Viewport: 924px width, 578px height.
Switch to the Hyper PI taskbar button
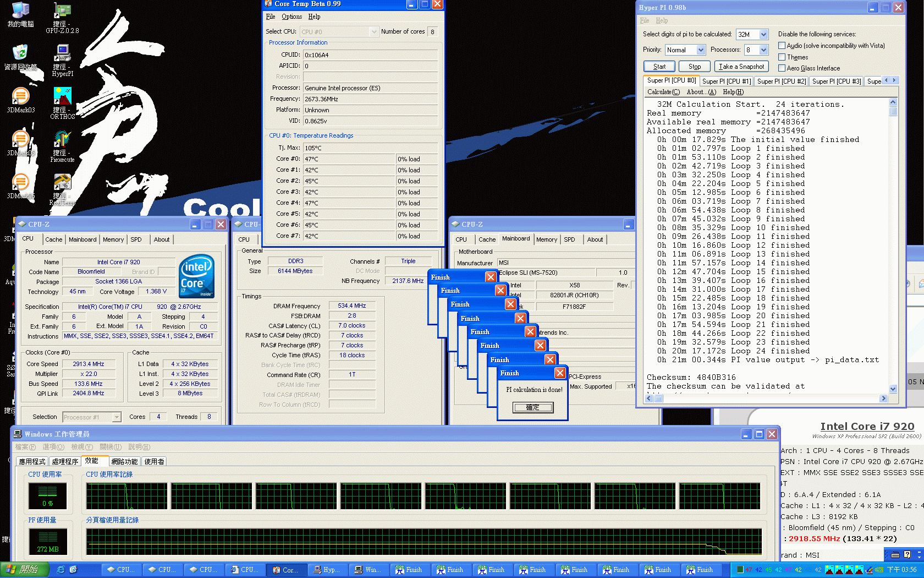pyautogui.click(x=328, y=570)
